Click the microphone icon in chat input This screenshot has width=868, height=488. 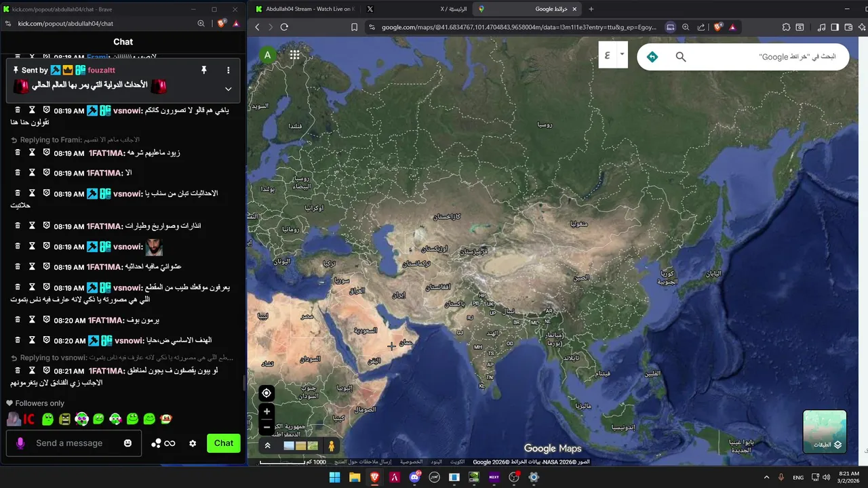coord(20,443)
